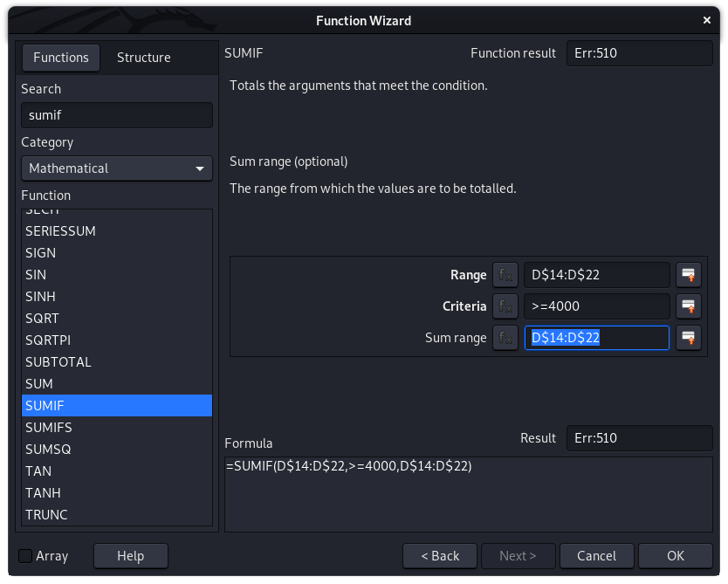Close the Function Wizard dialog
Screen dimensions: 728x584
tap(707, 20)
